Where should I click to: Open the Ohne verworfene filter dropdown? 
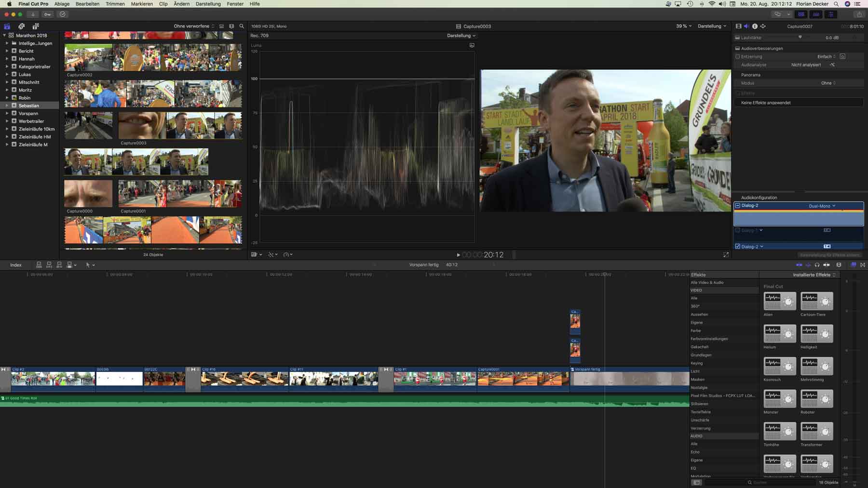tap(194, 26)
